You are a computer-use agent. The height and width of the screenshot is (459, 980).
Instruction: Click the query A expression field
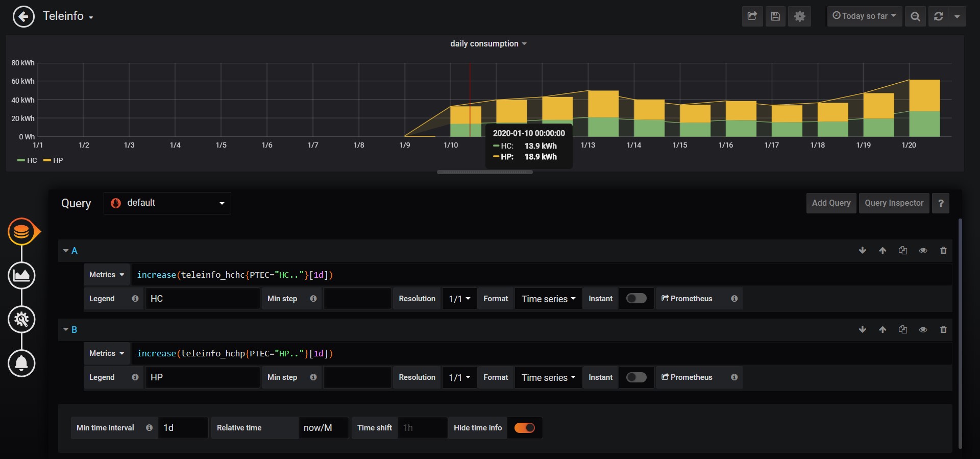pyautogui.click(x=541, y=275)
